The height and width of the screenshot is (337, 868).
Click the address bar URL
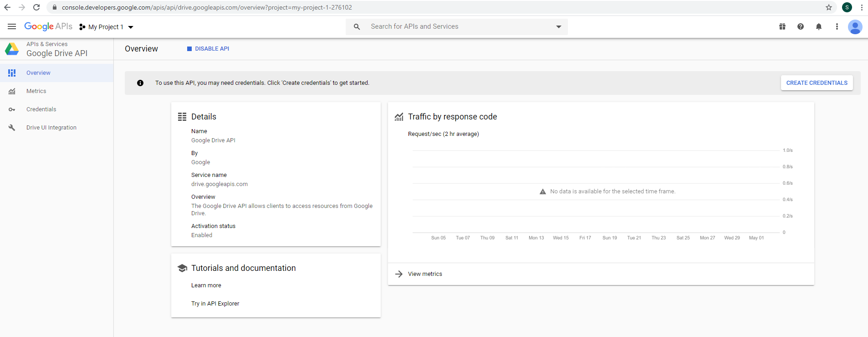point(207,7)
